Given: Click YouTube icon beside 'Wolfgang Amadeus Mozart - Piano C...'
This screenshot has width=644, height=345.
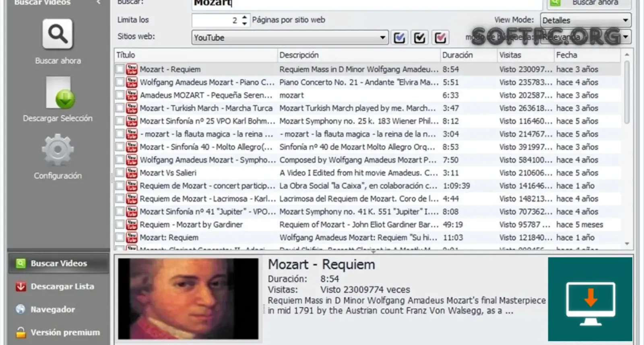Looking at the screenshot, I should 132,82.
